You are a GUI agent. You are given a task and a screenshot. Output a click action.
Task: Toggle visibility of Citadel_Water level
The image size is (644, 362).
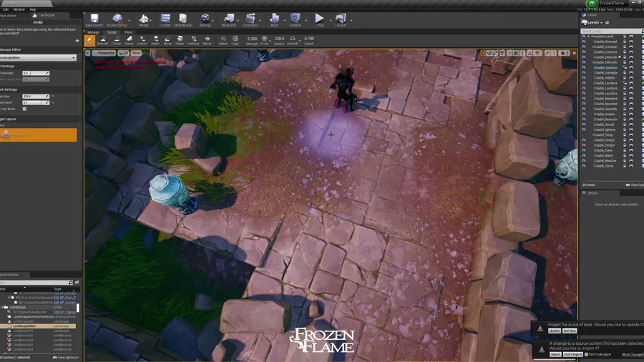[584, 155]
